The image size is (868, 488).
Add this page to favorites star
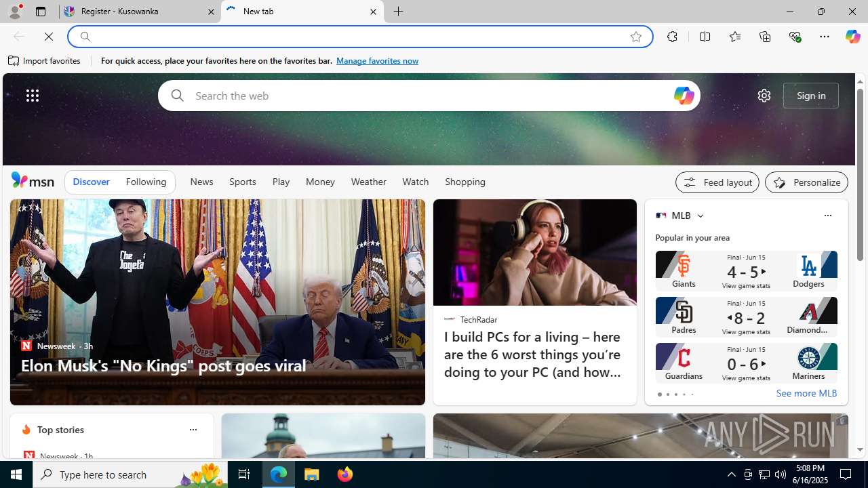(636, 37)
